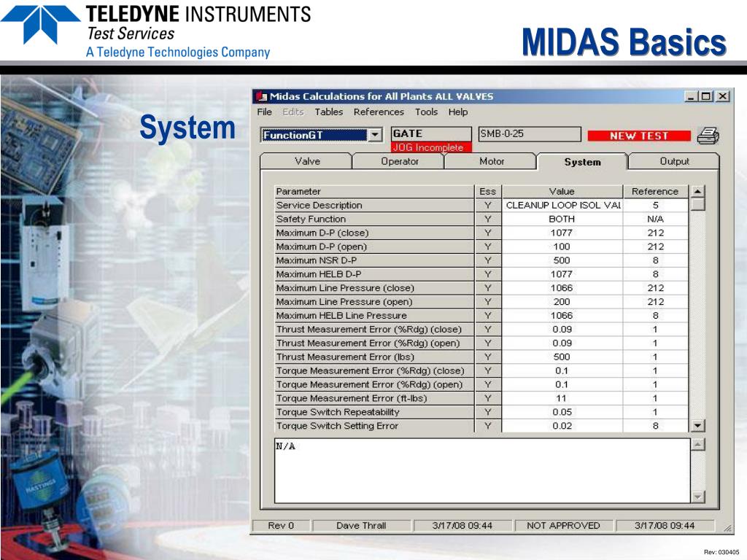Open the FunctionGT dropdown arrow
Image resolution: width=747 pixels, height=560 pixels.
coord(376,135)
